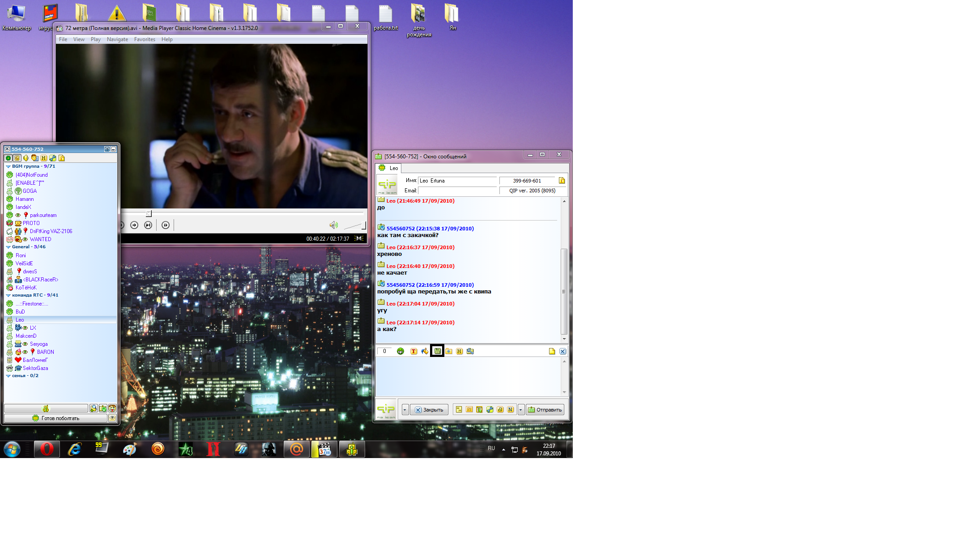Image resolution: width=980 pixels, height=552 pixels.
Task: Click the Media Player volume slider
Action: coord(355,225)
